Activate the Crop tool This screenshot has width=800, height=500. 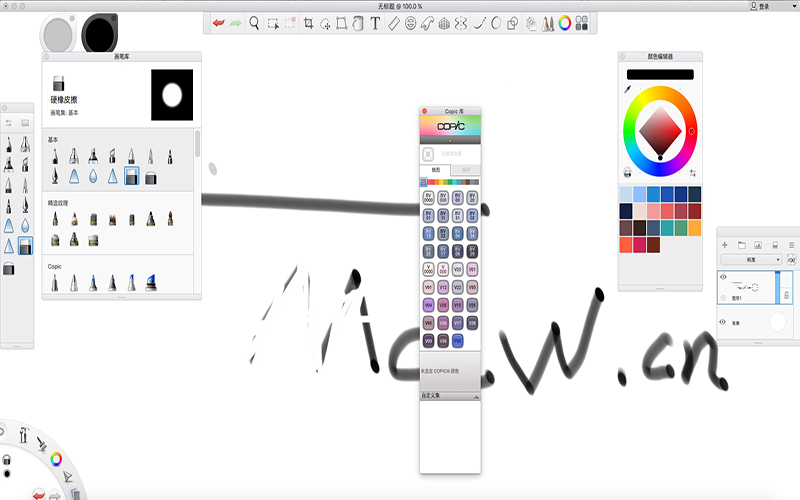[x=308, y=23]
